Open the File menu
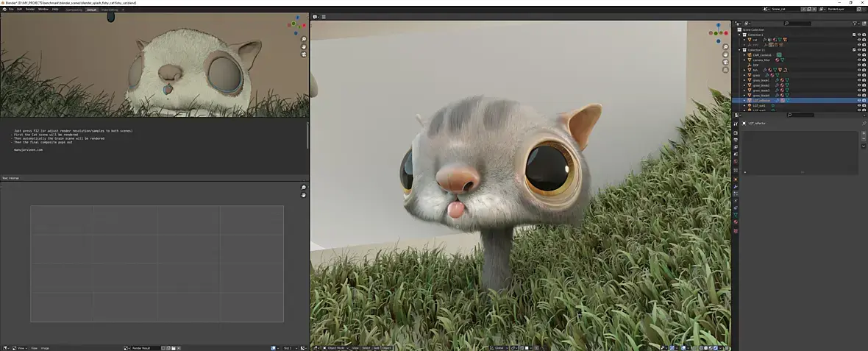 pos(11,10)
